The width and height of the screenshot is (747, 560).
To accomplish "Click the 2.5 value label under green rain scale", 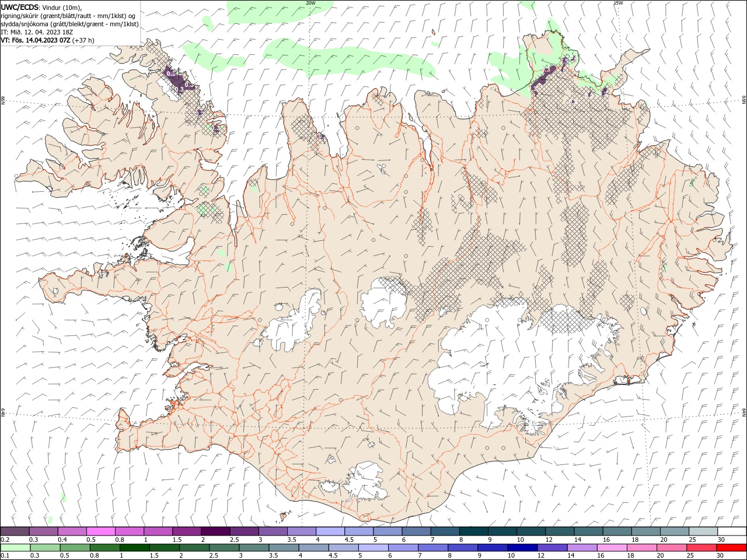I will tap(214, 556).
